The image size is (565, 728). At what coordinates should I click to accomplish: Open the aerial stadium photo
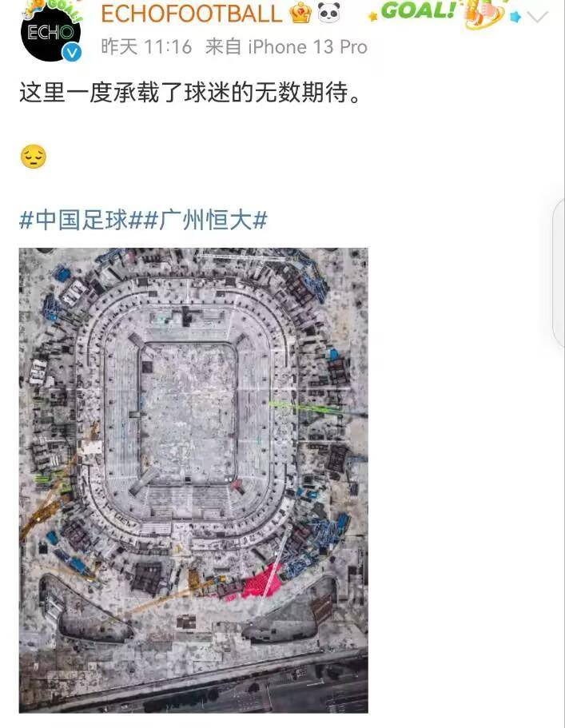click(x=193, y=480)
